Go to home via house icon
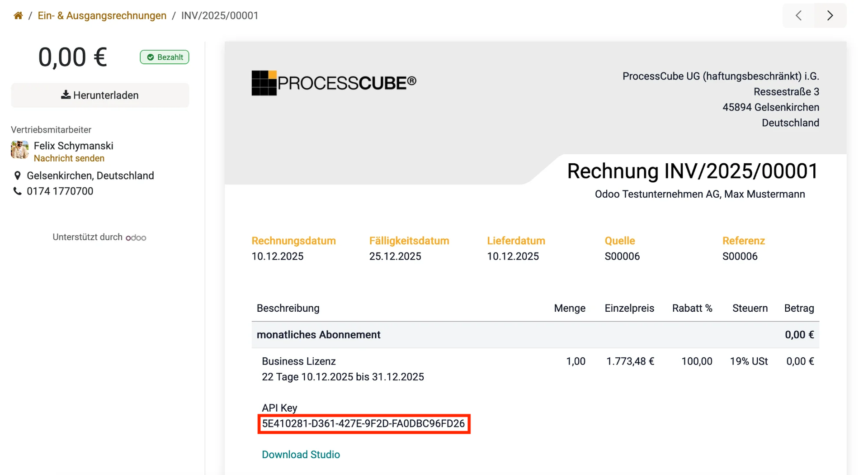868x475 pixels. tap(18, 16)
